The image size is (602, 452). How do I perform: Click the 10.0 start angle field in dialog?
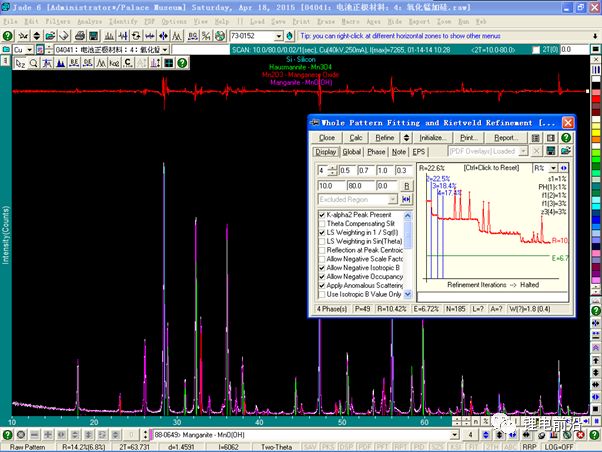331,186
